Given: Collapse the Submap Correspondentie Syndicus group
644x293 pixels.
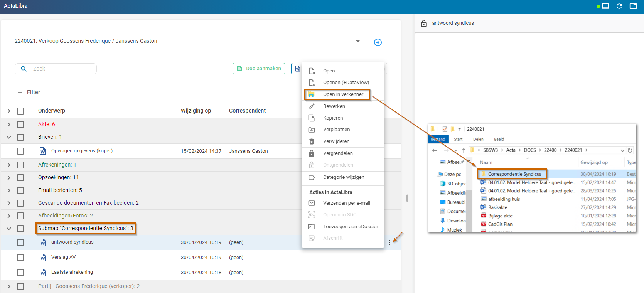Looking at the screenshot, I should coord(9,229).
